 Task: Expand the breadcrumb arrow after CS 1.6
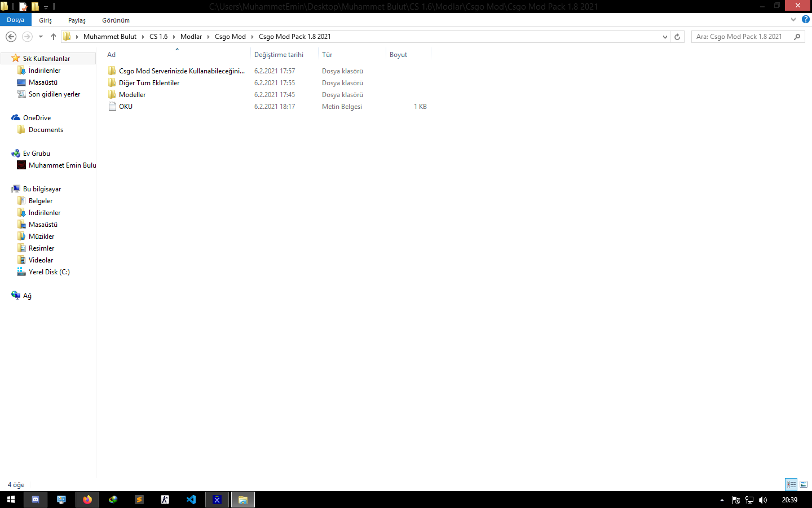[174, 37]
